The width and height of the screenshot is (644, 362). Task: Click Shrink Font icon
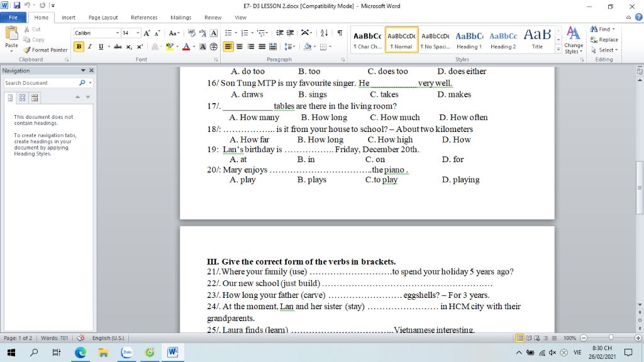click(x=157, y=33)
